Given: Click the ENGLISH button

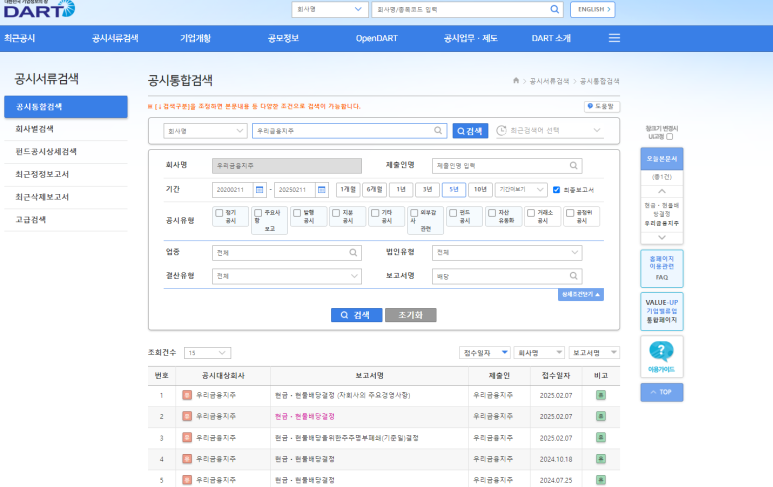Looking at the screenshot, I should tap(593, 9).
